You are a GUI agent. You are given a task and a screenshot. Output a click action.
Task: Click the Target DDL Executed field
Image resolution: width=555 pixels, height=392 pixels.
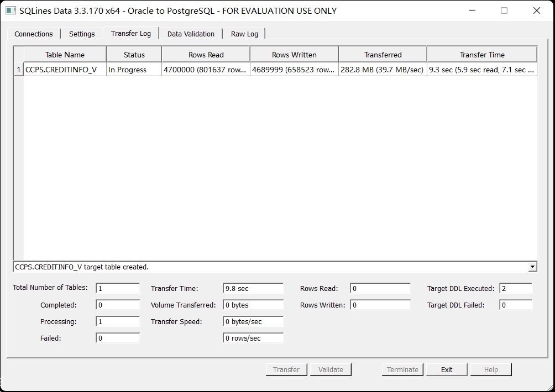516,288
